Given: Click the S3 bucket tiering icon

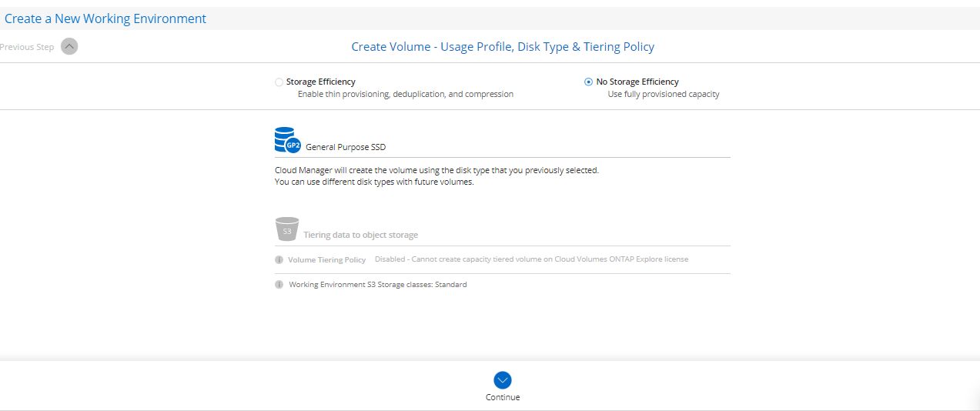Looking at the screenshot, I should [286, 229].
